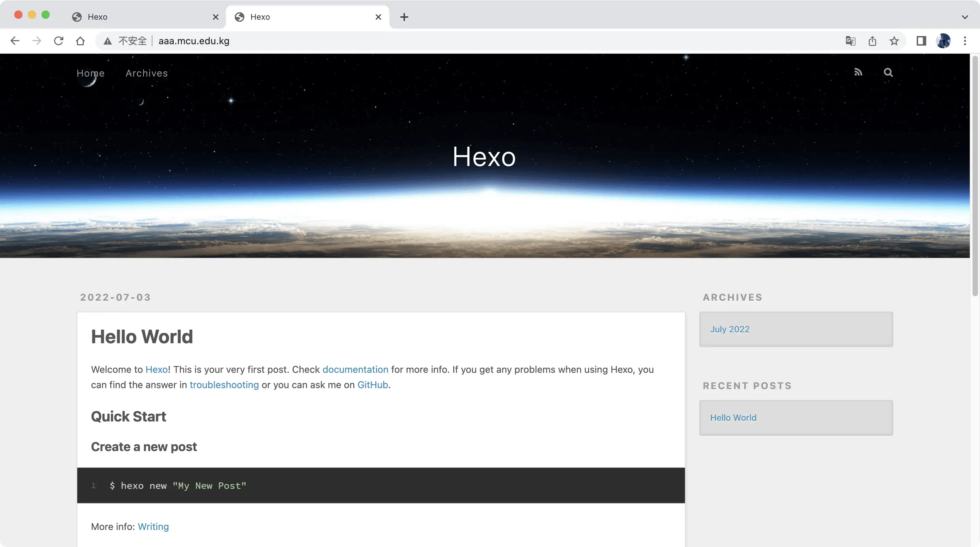Open the RSS feed icon
Viewport: 980px width, 547px height.
[x=858, y=72]
